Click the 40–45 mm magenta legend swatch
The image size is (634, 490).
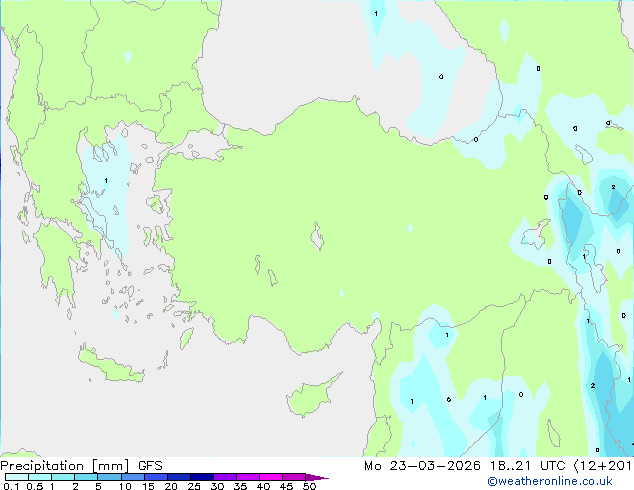pyautogui.click(x=271, y=477)
